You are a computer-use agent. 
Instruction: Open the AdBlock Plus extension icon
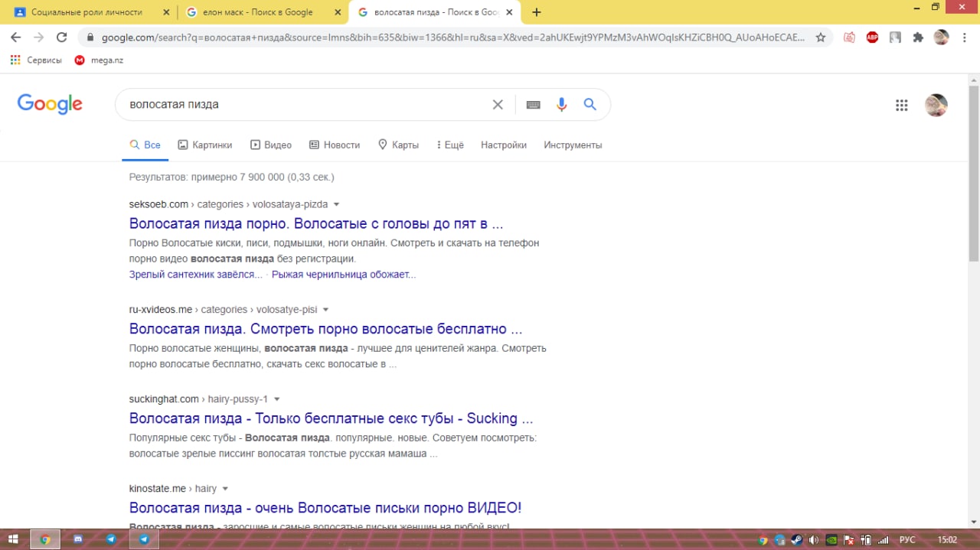tap(872, 37)
